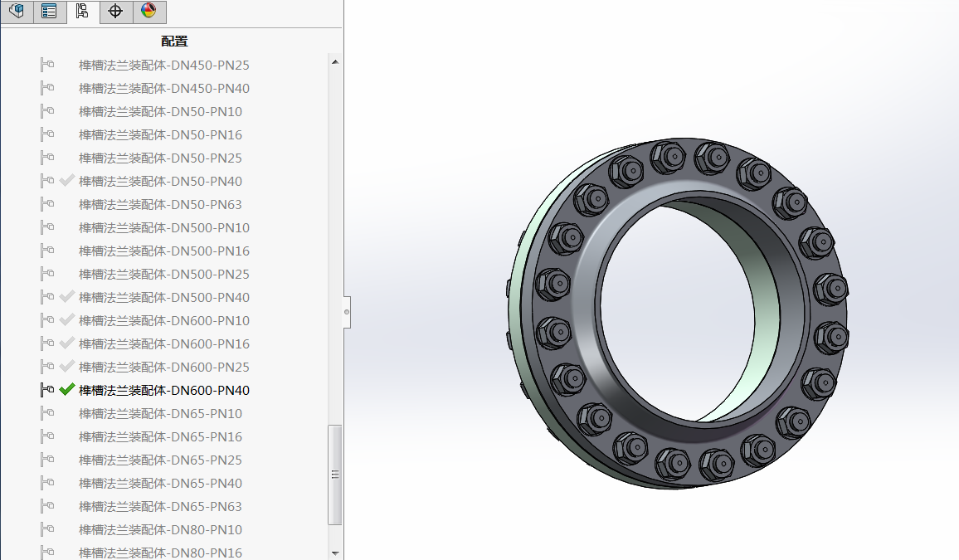Click the configuration icon of DN500-PN16
This screenshot has width=959, height=560.
tap(47, 251)
